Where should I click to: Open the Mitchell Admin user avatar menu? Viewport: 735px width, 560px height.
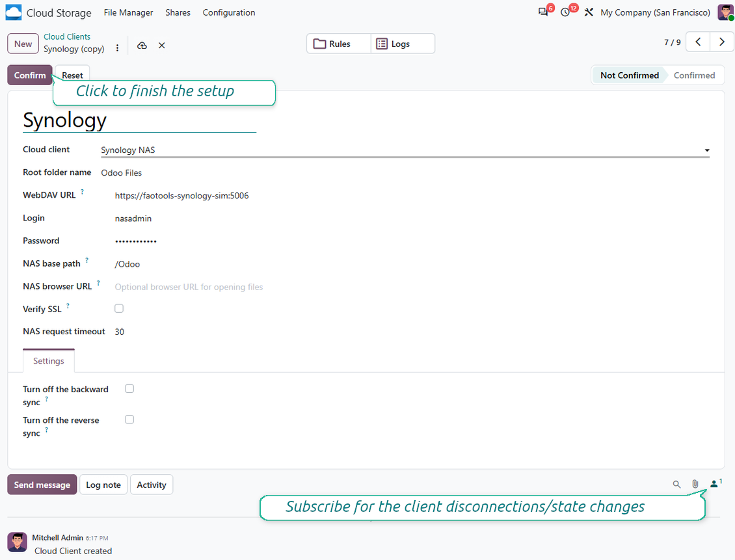725,12
